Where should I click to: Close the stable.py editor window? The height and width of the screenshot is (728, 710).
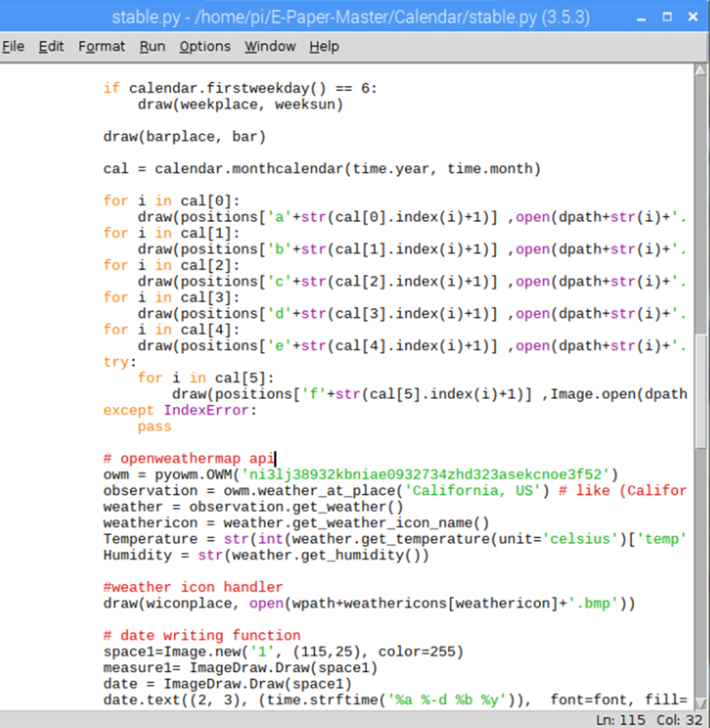692,16
